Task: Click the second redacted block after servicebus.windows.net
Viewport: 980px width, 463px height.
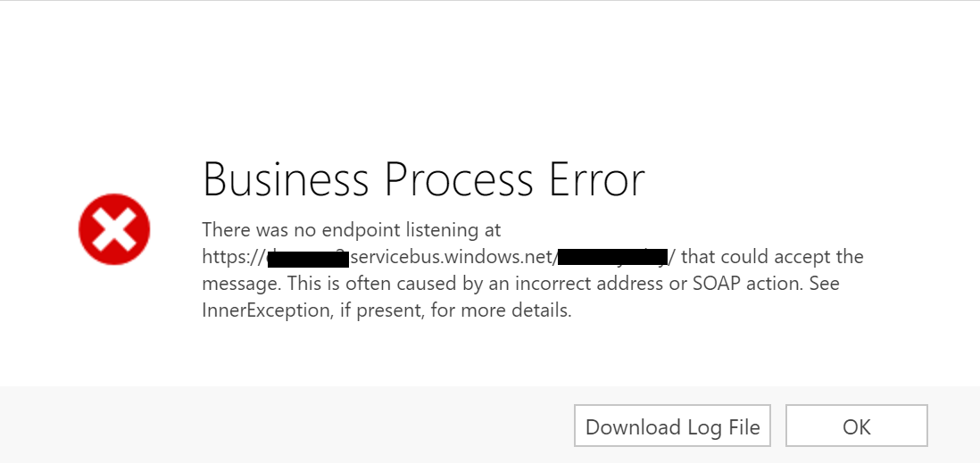Action: click(612, 259)
